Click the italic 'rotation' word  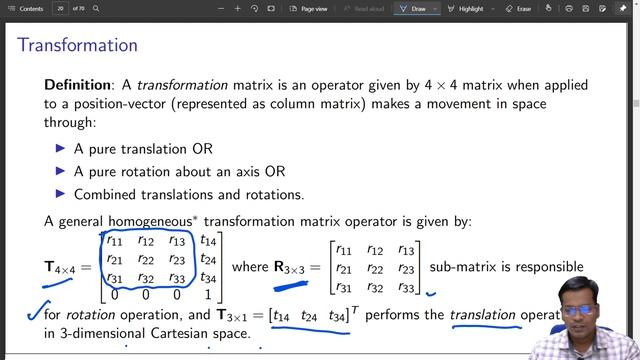coord(91,315)
